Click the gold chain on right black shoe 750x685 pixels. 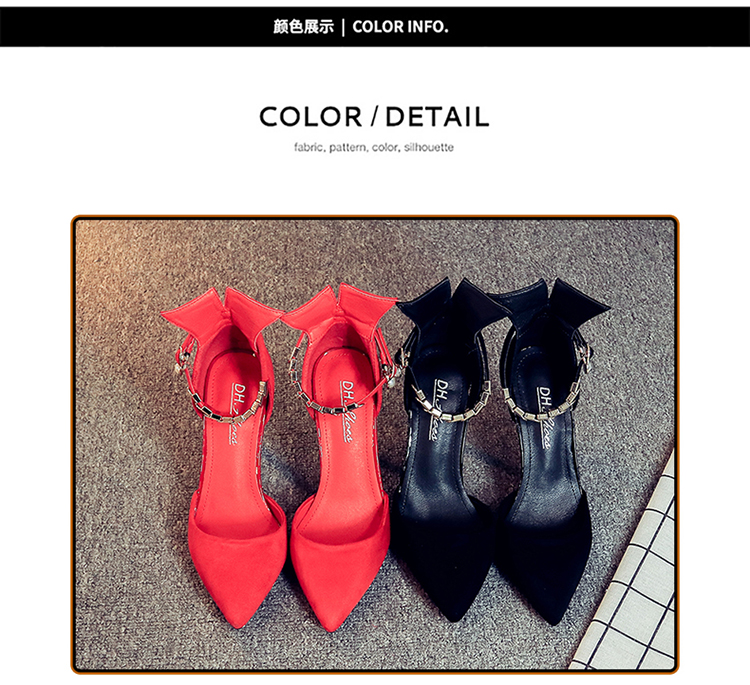(x=545, y=397)
